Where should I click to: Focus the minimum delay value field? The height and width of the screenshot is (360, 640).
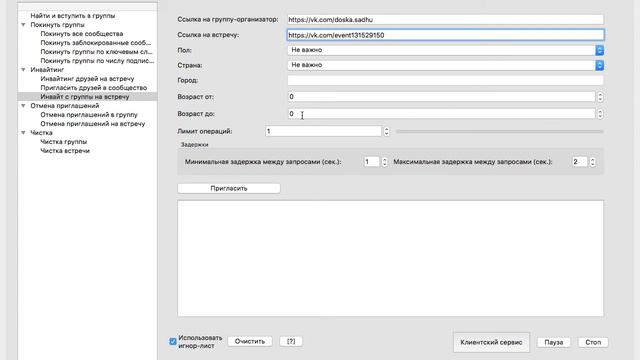pos(371,162)
